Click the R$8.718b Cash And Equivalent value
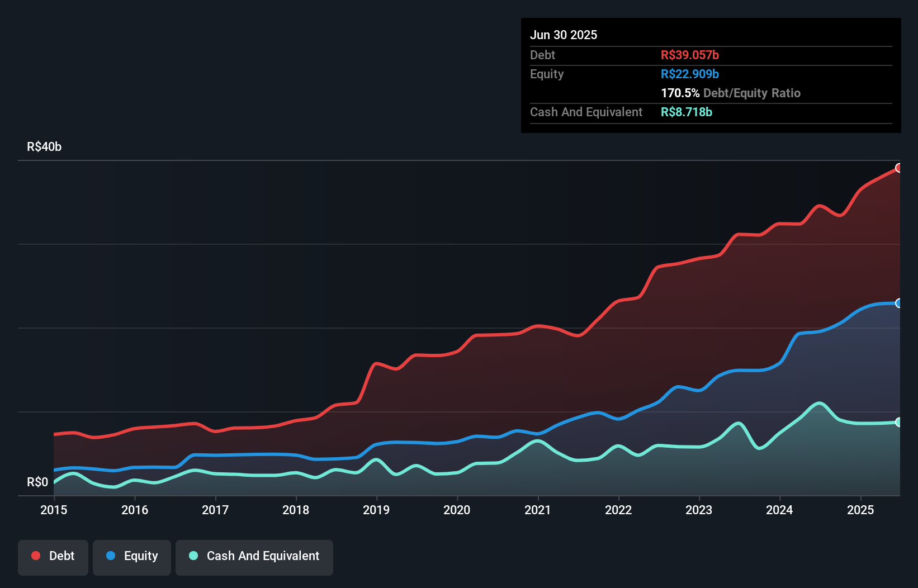This screenshot has width=918, height=588. click(687, 112)
